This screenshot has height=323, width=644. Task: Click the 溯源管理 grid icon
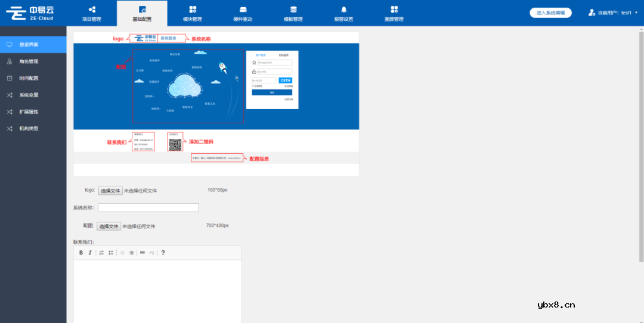point(394,10)
